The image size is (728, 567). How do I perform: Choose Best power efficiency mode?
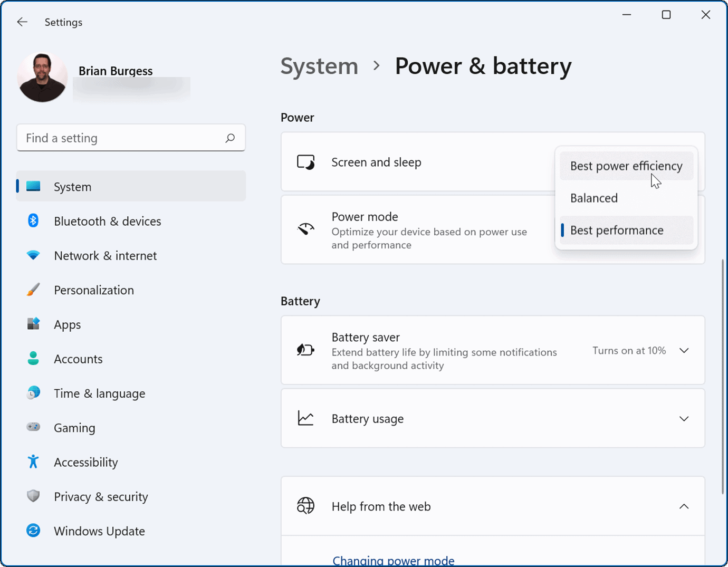tap(626, 166)
